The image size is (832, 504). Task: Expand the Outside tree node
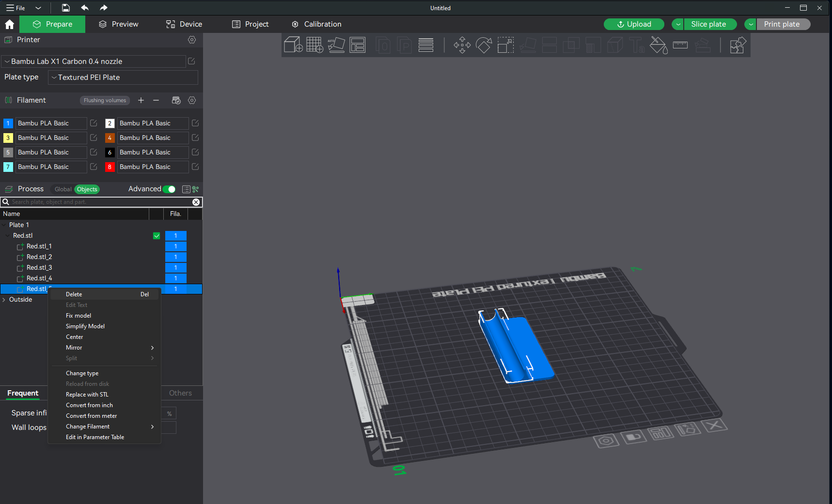coord(4,300)
